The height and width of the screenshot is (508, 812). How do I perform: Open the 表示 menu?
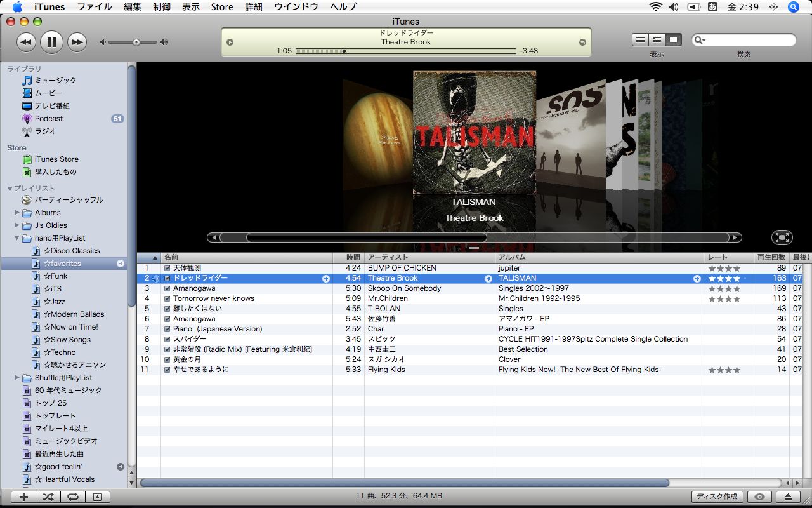[191, 7]
